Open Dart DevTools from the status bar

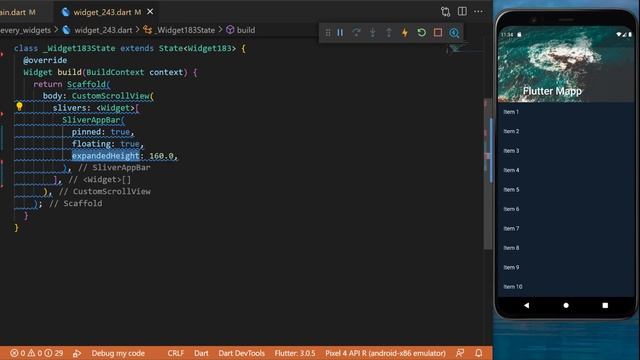pos(241,353)
